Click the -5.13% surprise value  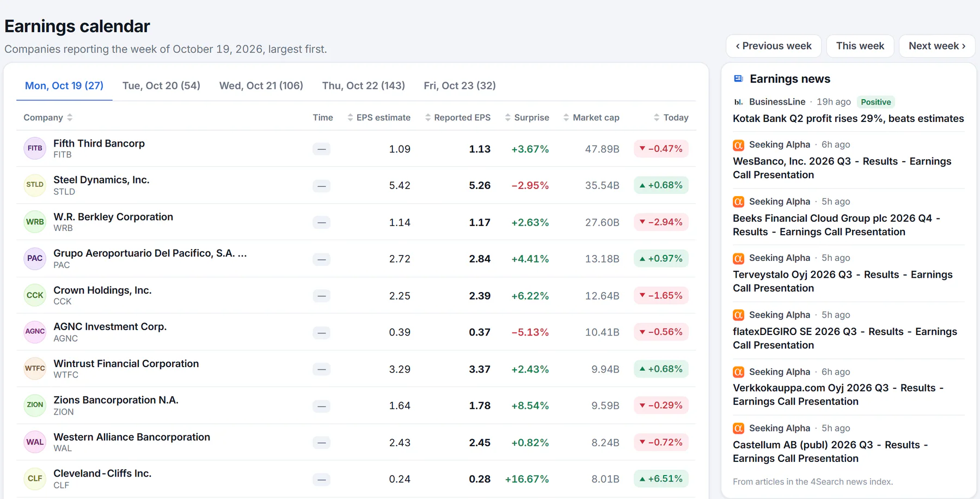tap(530, 332)
